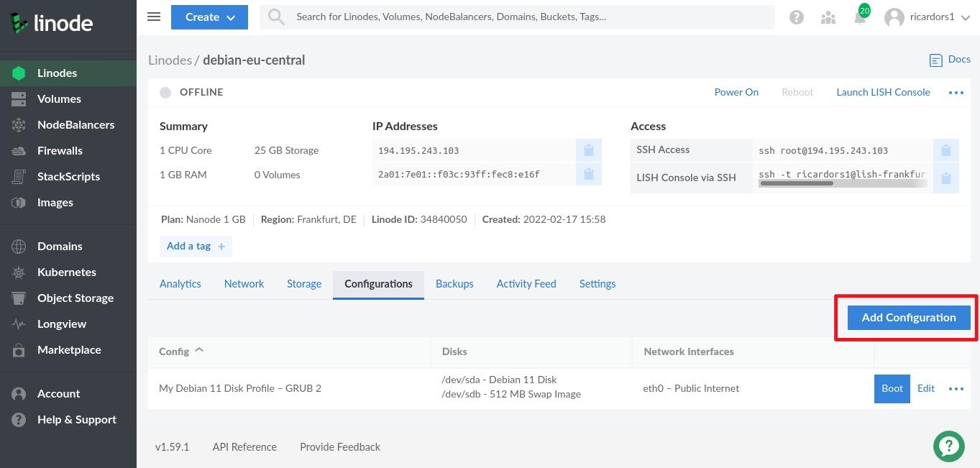
Task: Open the API Reference link
Action: 244,447
